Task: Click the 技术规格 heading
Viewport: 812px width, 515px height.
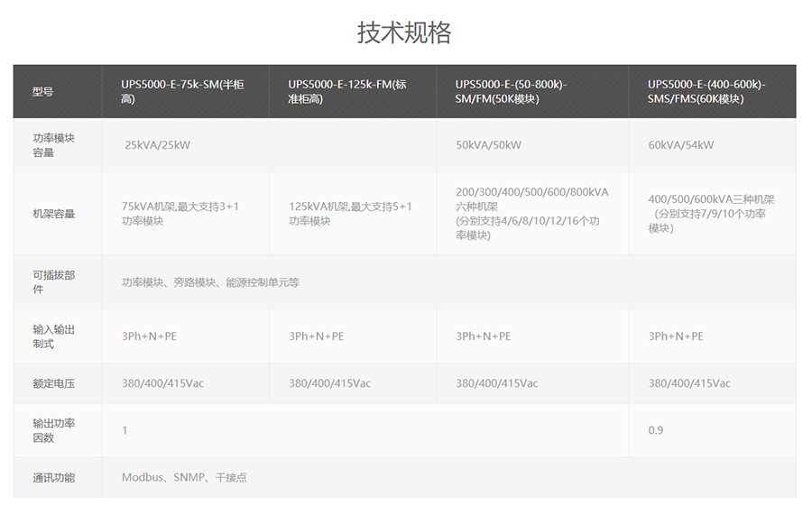Action: pos(404,32)
